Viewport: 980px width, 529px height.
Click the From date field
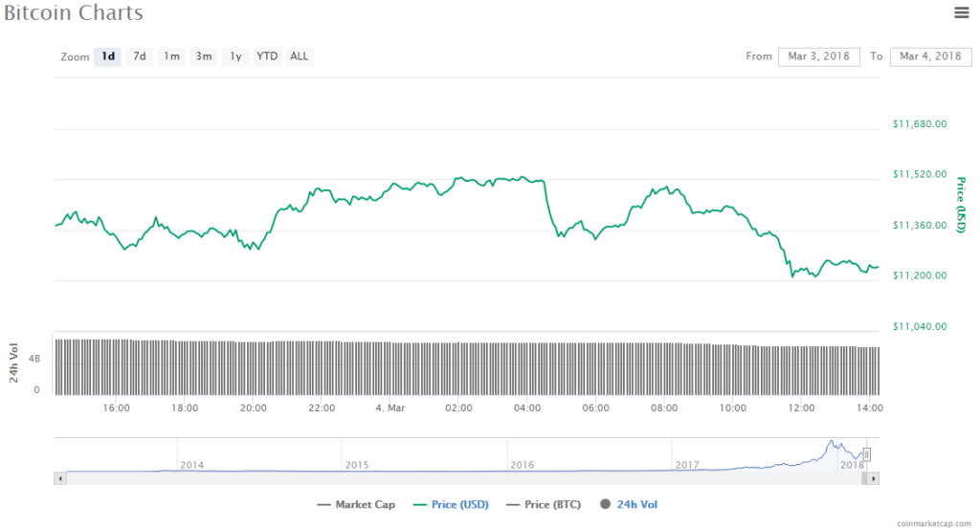tap(818, 56)
